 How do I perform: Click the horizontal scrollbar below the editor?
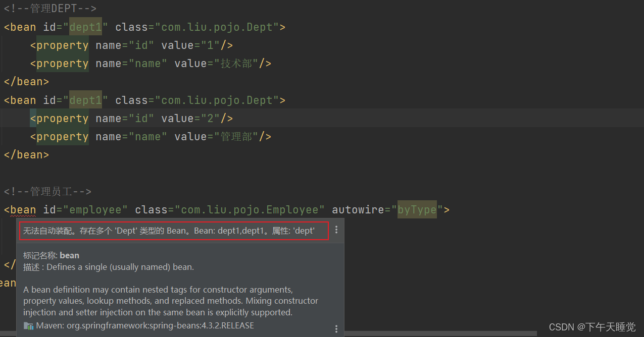tap(439, 333)
